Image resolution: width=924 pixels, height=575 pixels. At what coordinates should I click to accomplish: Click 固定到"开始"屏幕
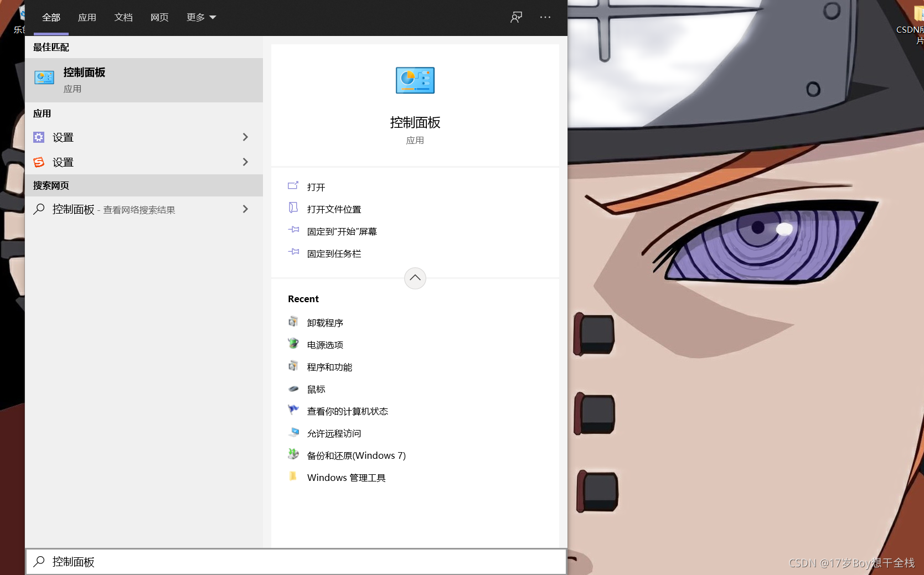[x=342, y=231]
